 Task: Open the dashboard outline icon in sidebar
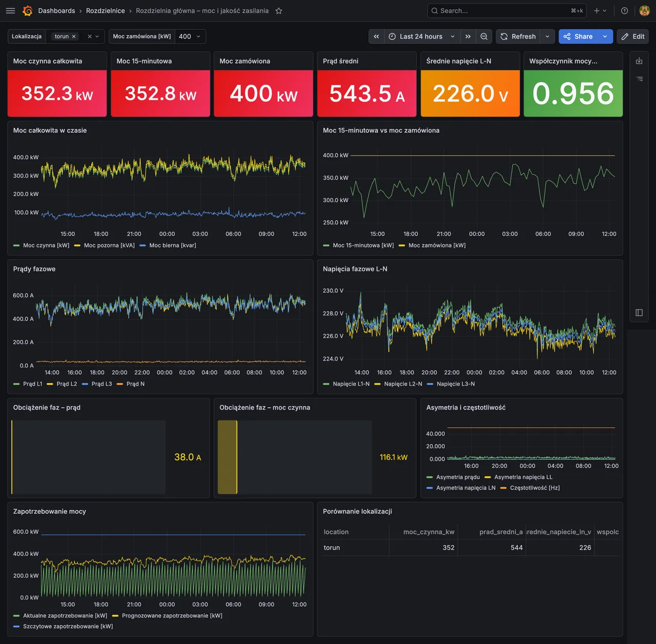pos(639,79)
